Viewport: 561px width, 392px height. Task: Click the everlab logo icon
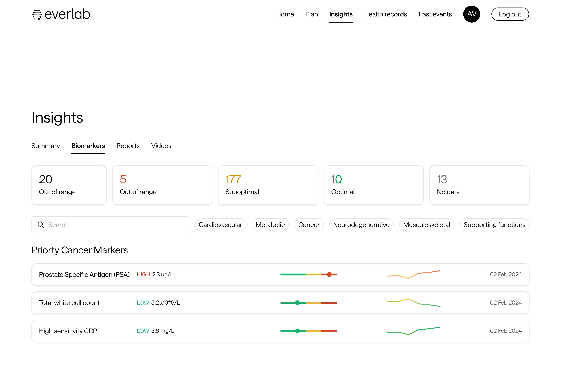(x=37, y=14)
